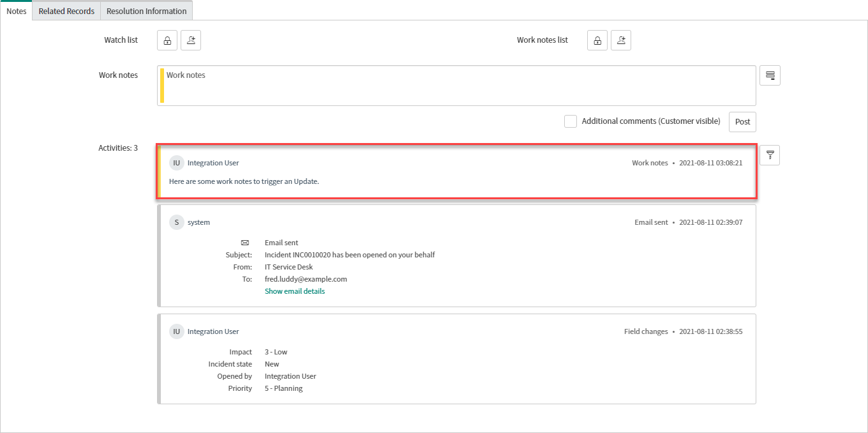
Task: Click the INC0010020 email subject line
Action: pos(349,255)
